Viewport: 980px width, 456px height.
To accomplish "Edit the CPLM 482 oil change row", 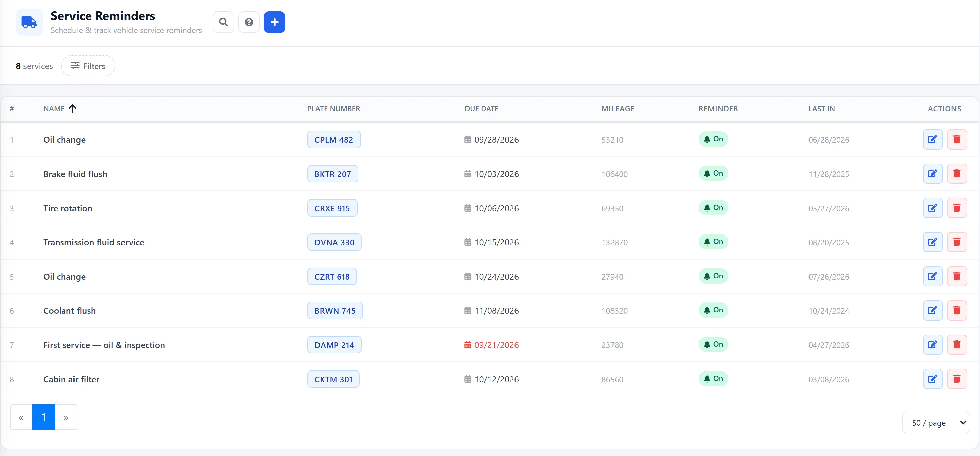I will pyautogui.click(x=932, y=139).
